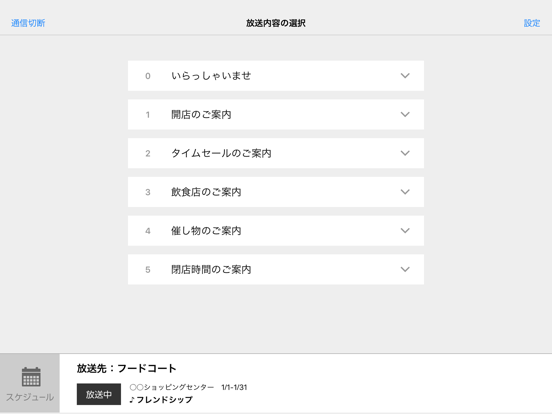Click the 放送先：フードコート label
The width and height of the screenshot is (552, 414).
[x=126, y=369]
